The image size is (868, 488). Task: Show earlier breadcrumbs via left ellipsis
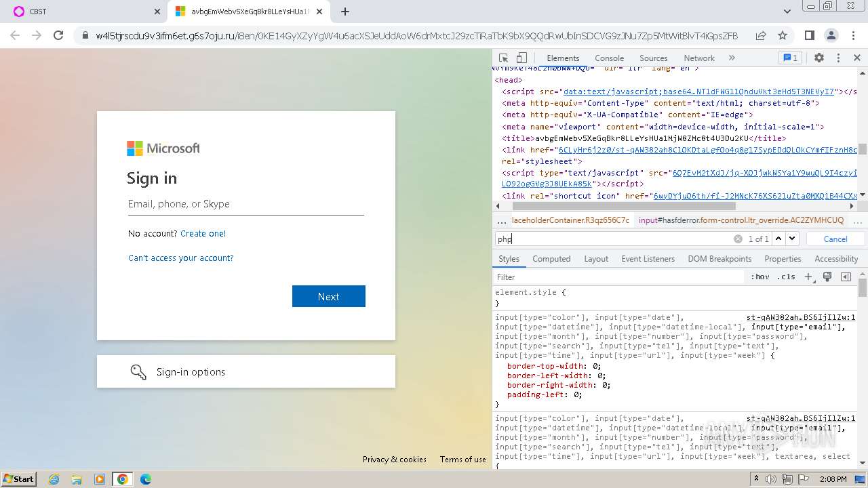pyautogui.click(x=501, y=221)
